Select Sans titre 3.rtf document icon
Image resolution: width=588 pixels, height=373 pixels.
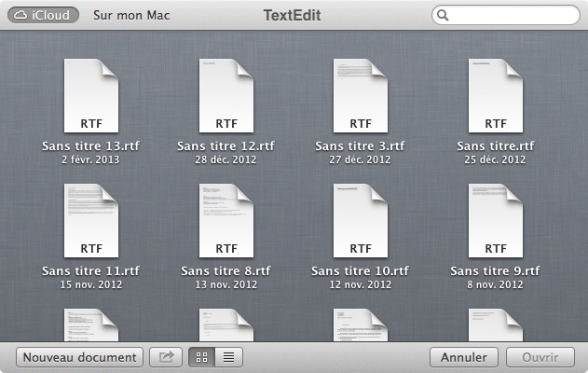pos(361,96)
